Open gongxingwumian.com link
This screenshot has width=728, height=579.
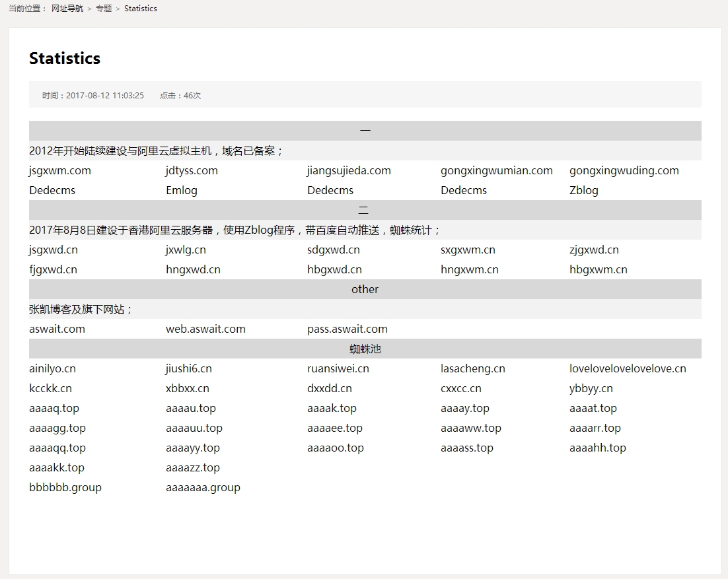point(496,170)
